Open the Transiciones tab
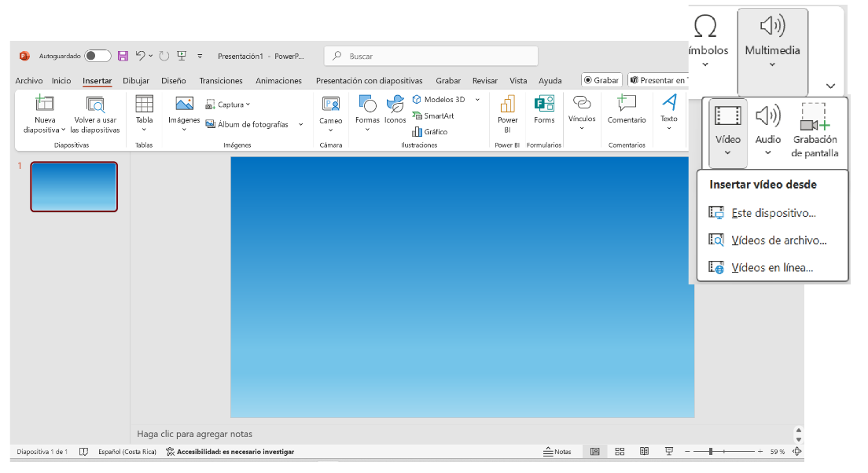 click(221, 81)
